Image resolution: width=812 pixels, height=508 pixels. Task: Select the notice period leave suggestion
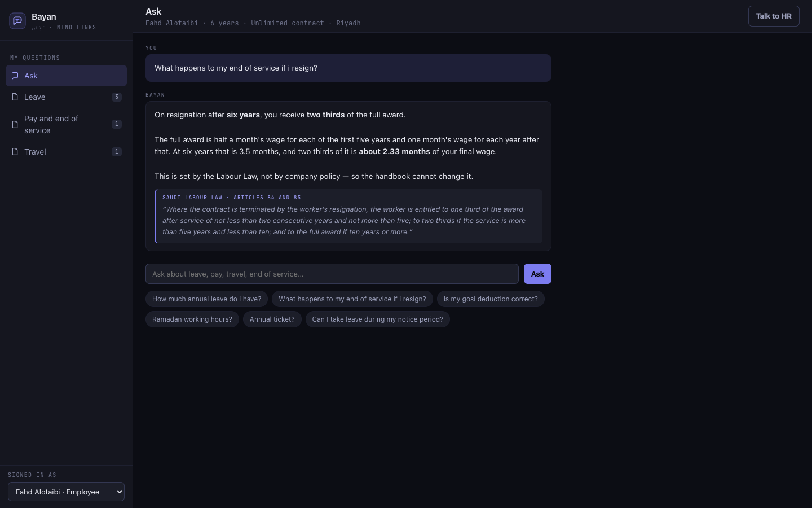pos(378,319)
